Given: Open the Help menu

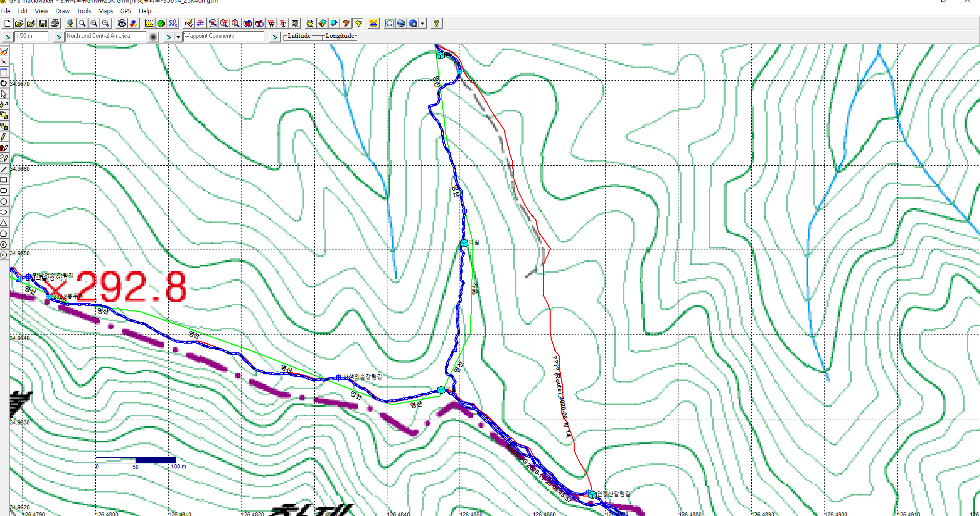Looking at the screenshot, I should click(x=145, y=11).
